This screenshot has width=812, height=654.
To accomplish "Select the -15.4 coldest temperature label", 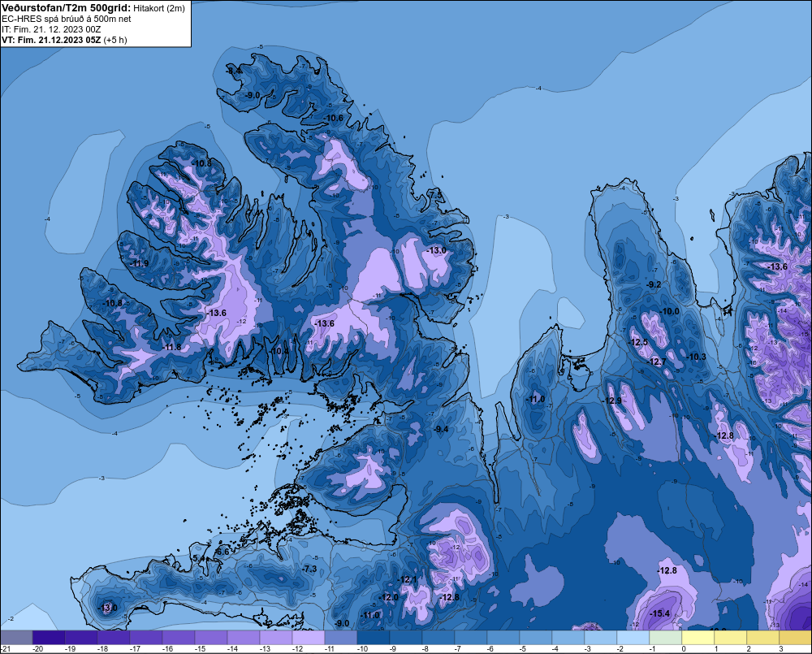I will coord(660,613).
